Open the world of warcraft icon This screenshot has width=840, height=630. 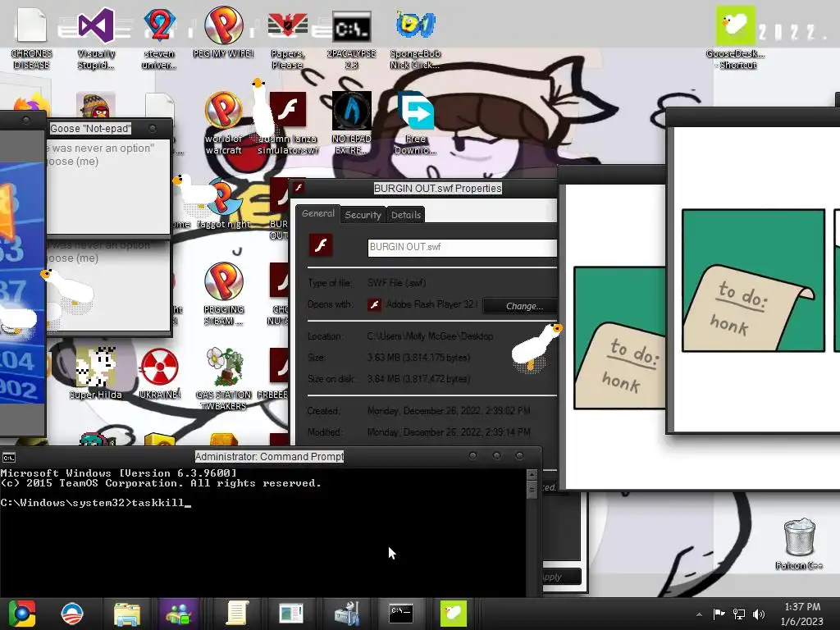point(223,123)
